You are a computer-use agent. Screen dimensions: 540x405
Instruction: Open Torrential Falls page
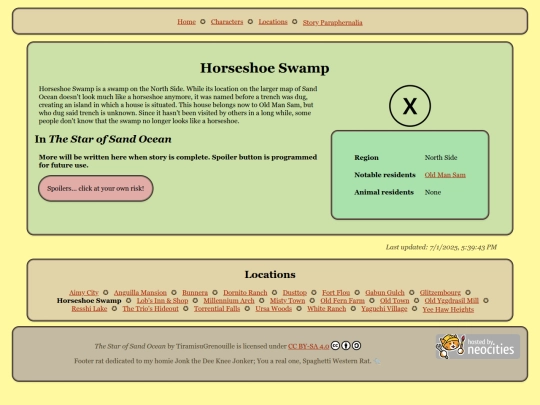(x=217, y=309)
